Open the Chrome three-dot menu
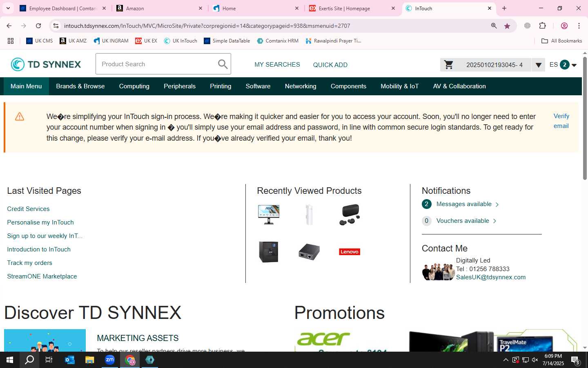 [579, 26]
